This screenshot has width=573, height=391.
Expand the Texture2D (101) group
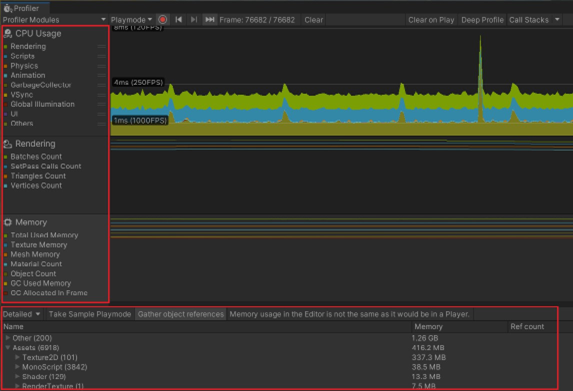pyautogui.click(x=17, y=357)
